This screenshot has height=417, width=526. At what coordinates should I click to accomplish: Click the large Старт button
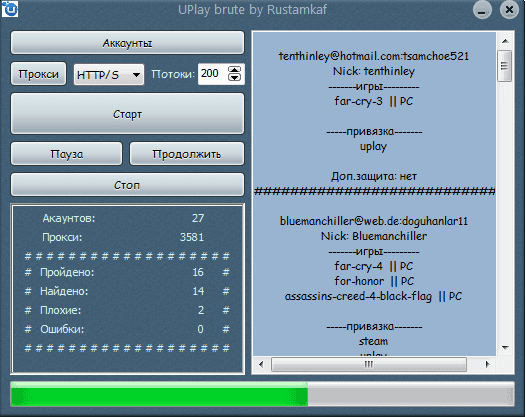point(127,114)
